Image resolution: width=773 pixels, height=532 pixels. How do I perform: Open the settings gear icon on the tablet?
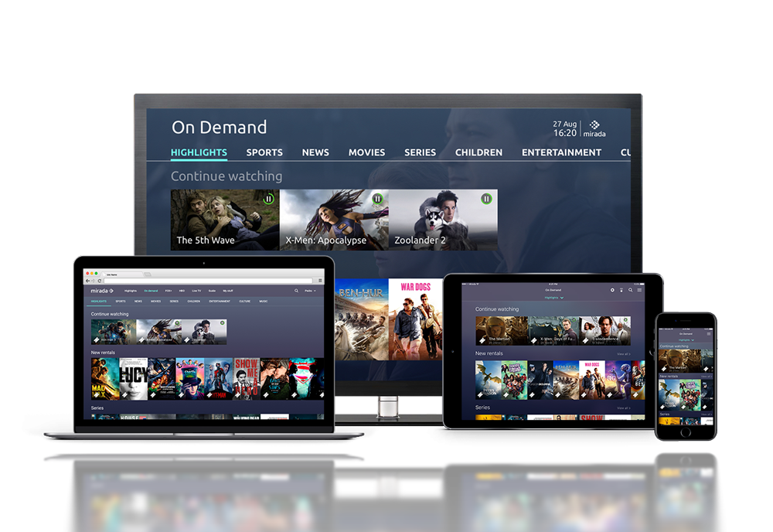[612, 290]
